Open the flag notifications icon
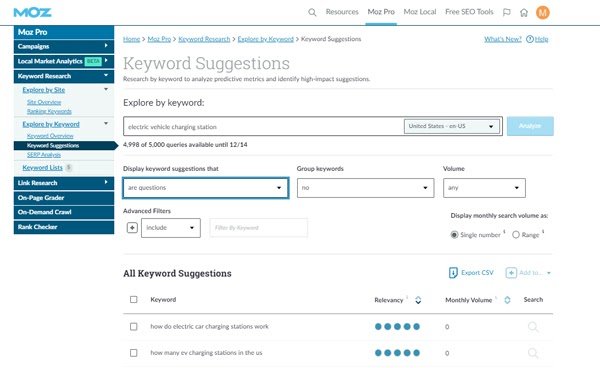The image size is (600, 368). pyautogui.click(x=507, y=13)
